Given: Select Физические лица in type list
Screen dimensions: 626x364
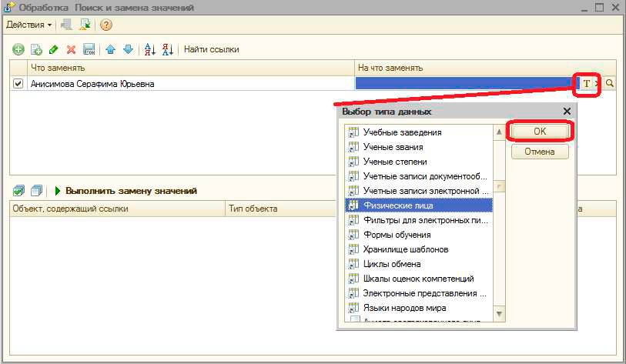Looking at the screenshot, I should tap(397, 205).
